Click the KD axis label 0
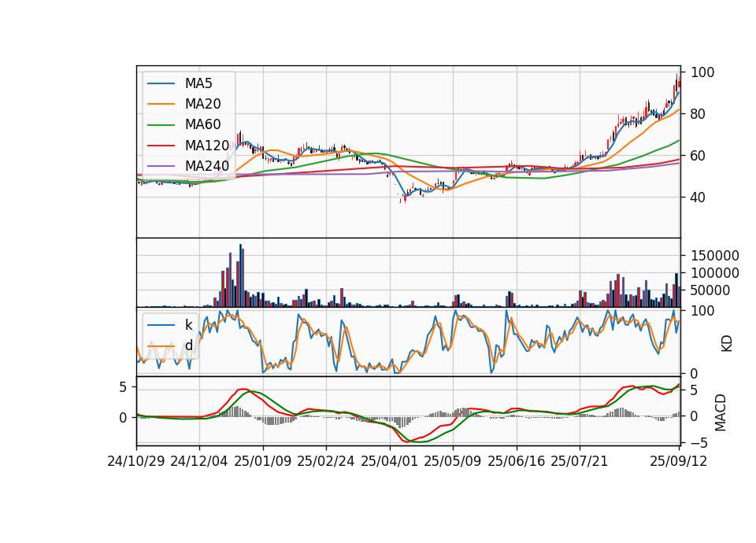Screen dimensions: 756x543 (x=695, y=373)
